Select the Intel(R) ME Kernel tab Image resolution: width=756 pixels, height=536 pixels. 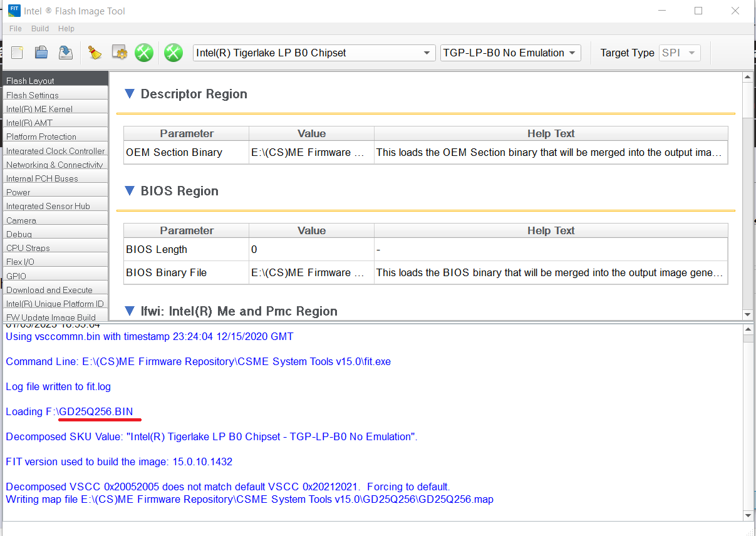54,107
